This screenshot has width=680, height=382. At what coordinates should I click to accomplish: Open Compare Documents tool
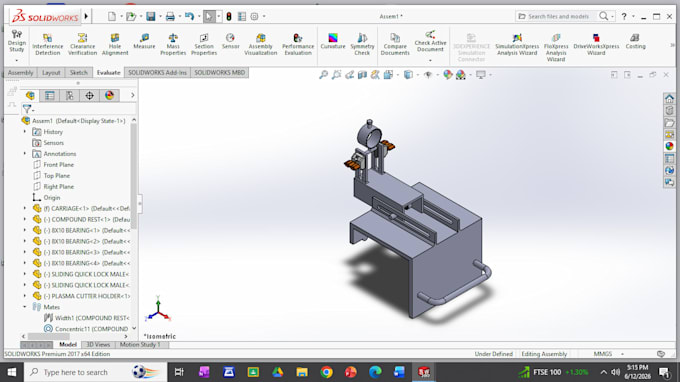[395, 44]
